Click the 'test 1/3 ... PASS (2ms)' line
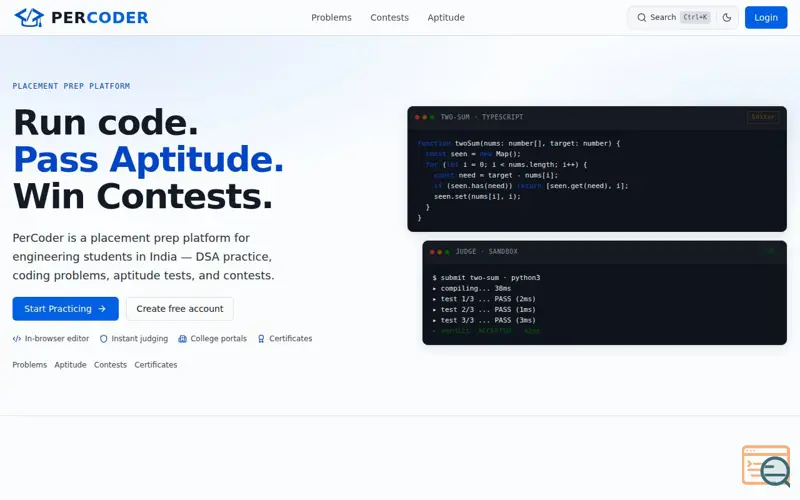Screen dimensions: 800x500 coord(484,299)
